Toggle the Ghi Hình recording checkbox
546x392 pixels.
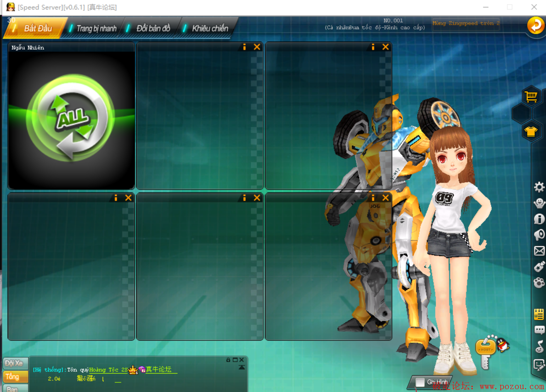(x=420, y=382)
